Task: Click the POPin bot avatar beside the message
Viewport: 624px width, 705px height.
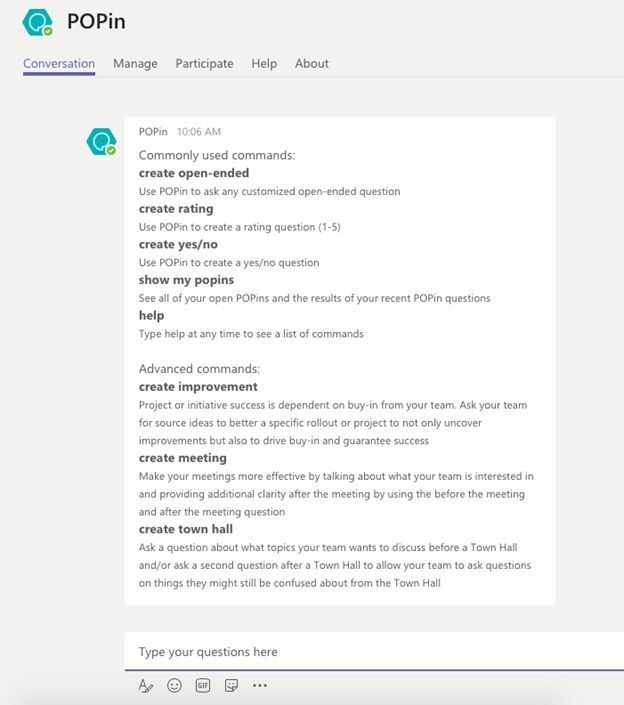Action: pos(101,142)
